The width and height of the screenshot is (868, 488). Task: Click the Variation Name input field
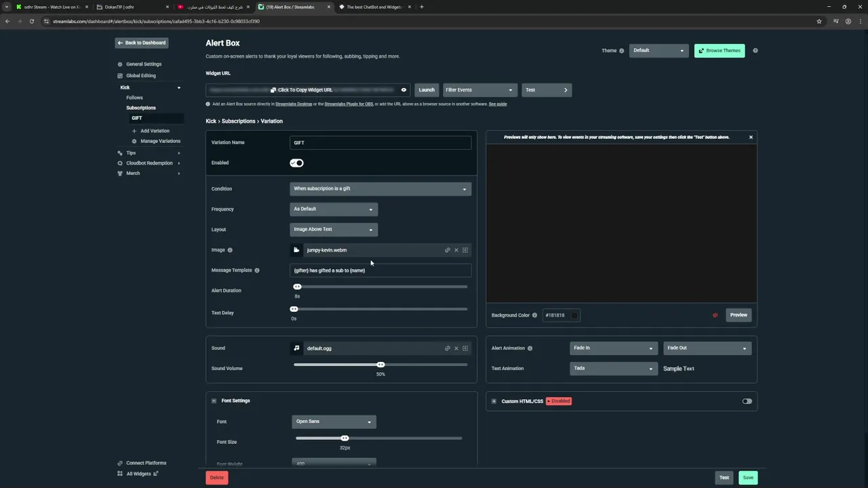coord(380,143)
